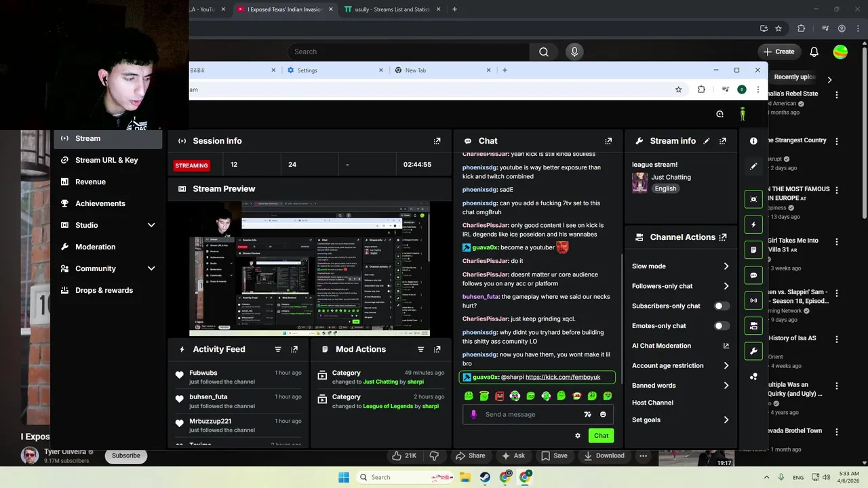Screen dimensions: 868x488
Task: Click the YouTube Create button
Action: click(x=778, y=52)
